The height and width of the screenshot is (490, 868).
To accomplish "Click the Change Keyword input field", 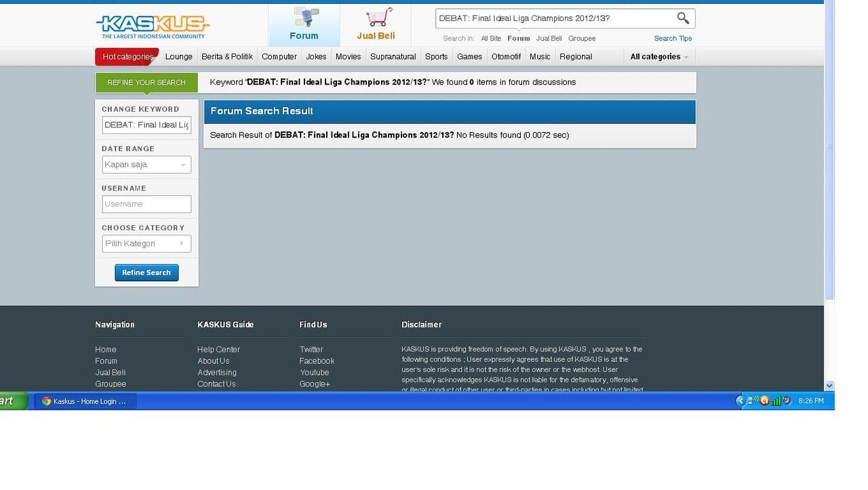I will [x=146, y=125].
